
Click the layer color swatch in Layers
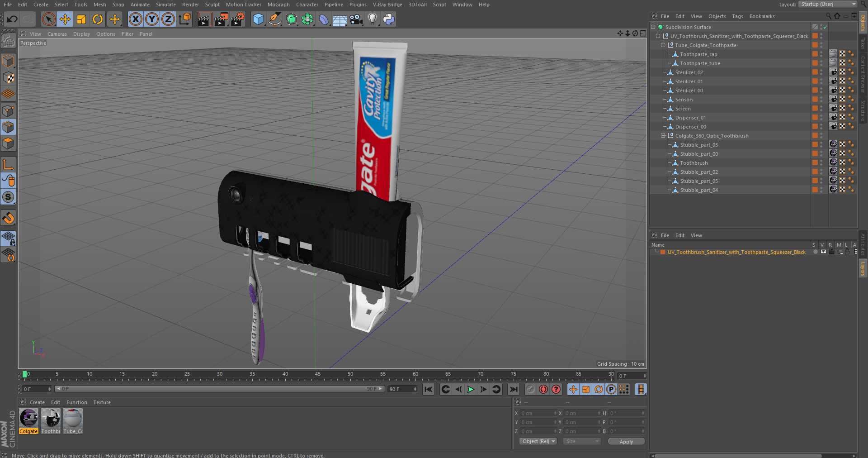click(x=663, y=252)
